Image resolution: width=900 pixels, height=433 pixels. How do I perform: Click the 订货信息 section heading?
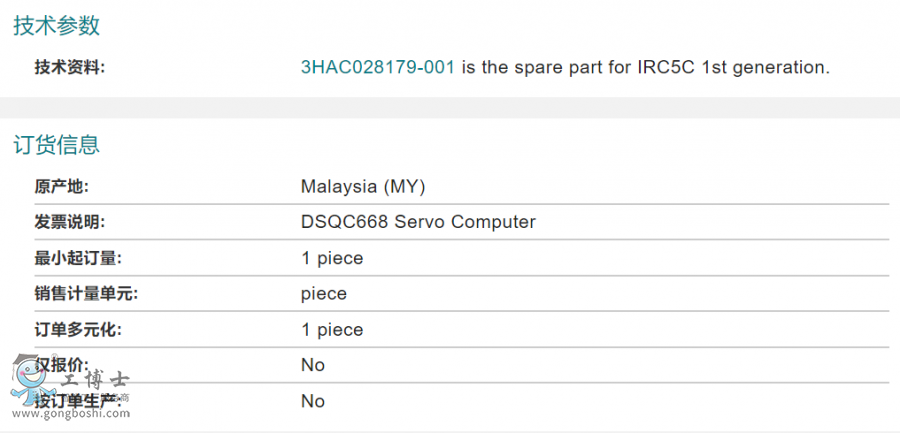pos(56,145)
